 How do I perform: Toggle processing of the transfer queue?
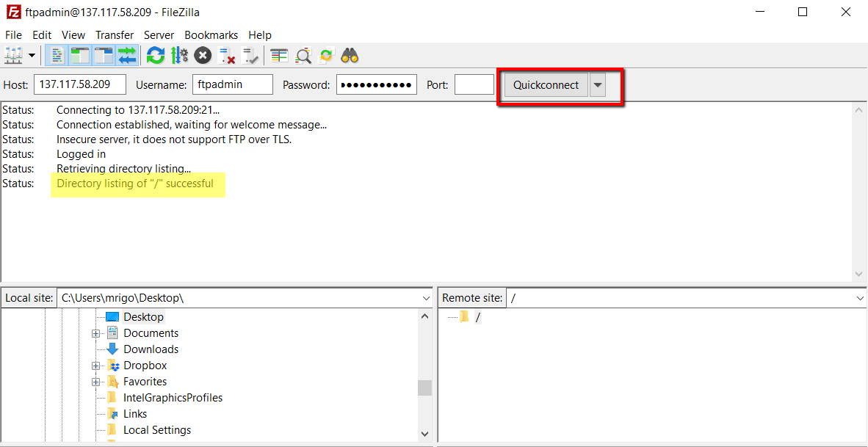179,55
